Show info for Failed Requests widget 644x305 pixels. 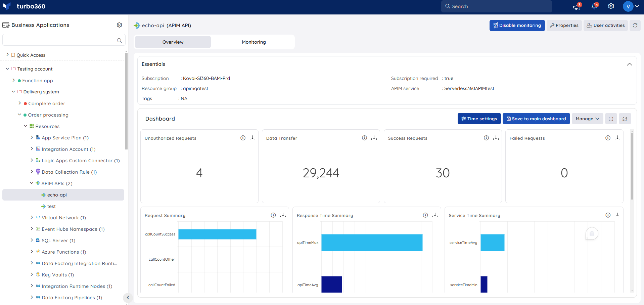coord(608,138)
